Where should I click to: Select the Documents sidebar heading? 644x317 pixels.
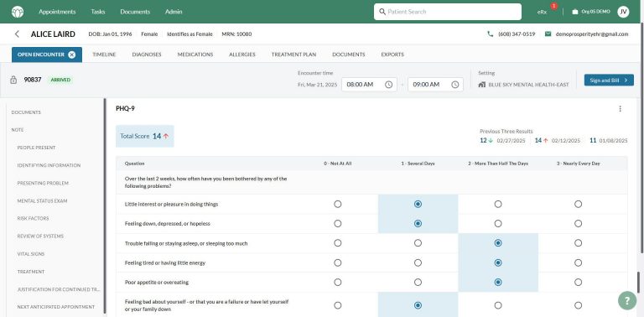coord(26,112)
